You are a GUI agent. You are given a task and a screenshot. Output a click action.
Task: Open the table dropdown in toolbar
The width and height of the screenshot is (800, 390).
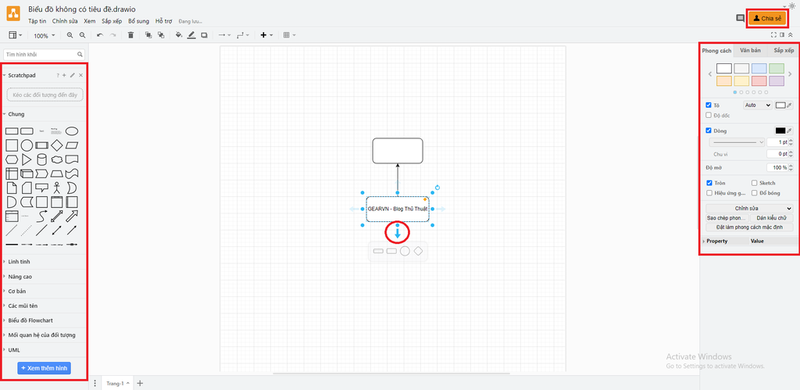(289, 35)
